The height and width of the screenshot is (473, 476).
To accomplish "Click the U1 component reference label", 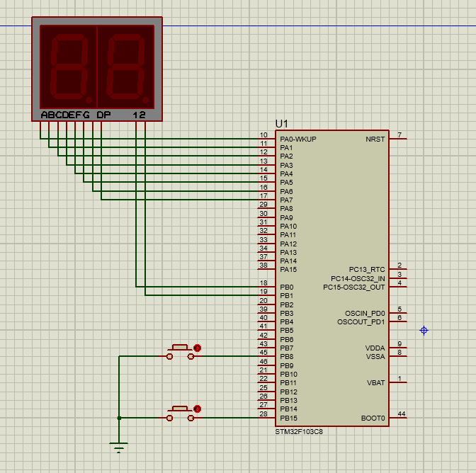I will tap(281, 124).
